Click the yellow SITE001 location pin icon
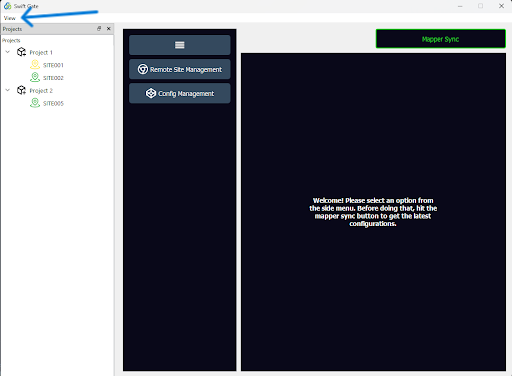512x376 pixels. pos(35,65)
